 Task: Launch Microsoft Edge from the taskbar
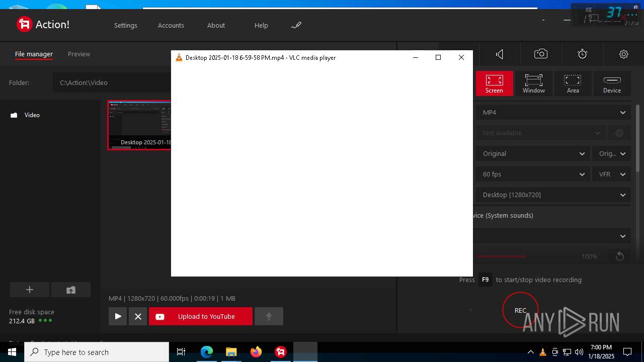pos(207,352)
